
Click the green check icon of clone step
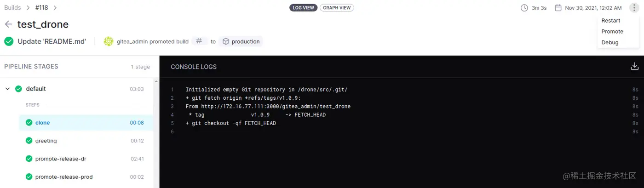[29, 123]
